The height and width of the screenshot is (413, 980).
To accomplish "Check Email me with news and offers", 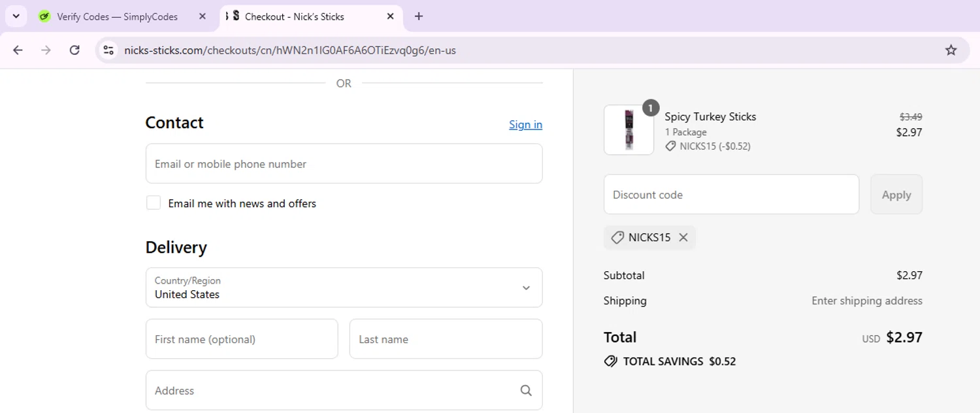I will [154, 203].
